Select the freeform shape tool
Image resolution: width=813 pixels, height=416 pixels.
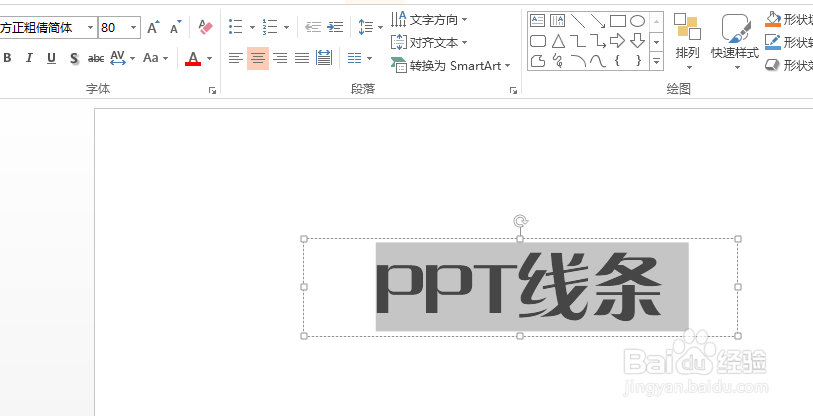point(538,61)
